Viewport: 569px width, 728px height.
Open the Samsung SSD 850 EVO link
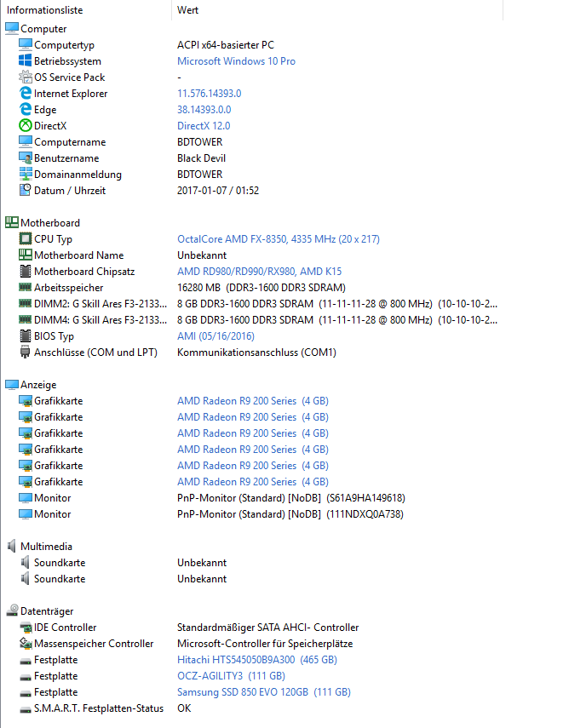tap(264, 691)
